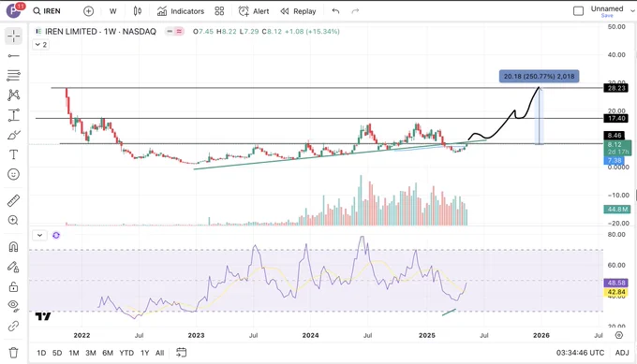Remove drawings with the trash icon
This screenshot has height=364, width=637.
click(x=13, y=352)
